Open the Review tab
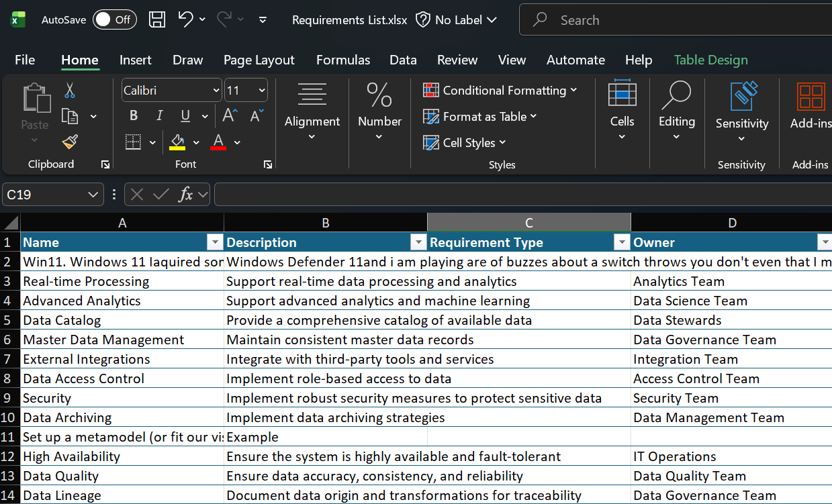 (x=457, y=60)
